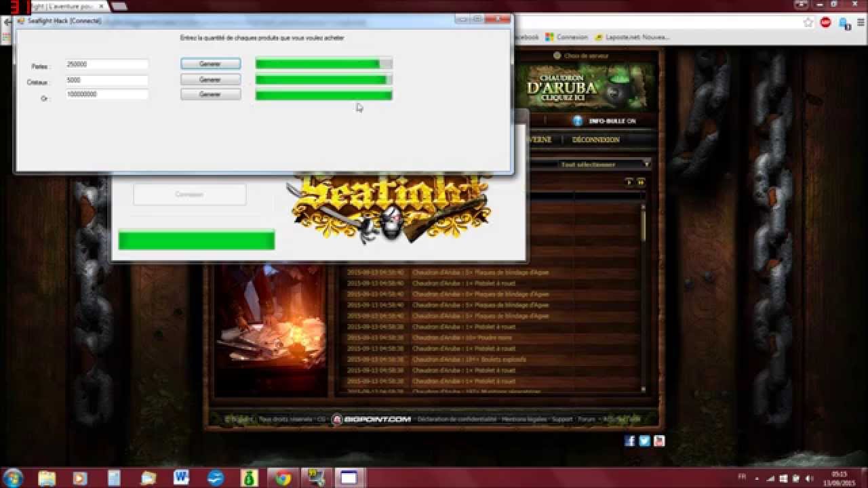Click the Seafight Hack window title bar icon

(21, 20)
